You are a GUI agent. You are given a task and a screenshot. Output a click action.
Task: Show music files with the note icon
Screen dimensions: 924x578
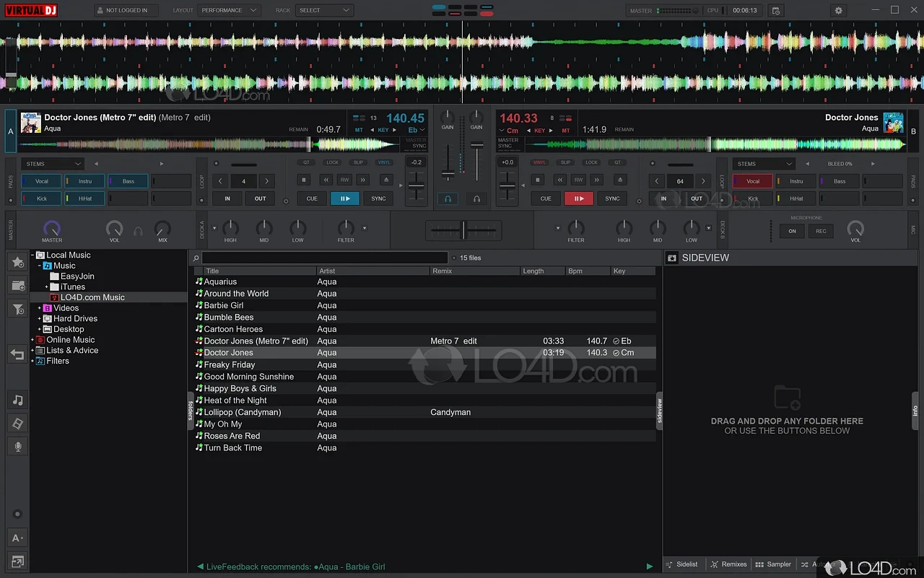18,400
